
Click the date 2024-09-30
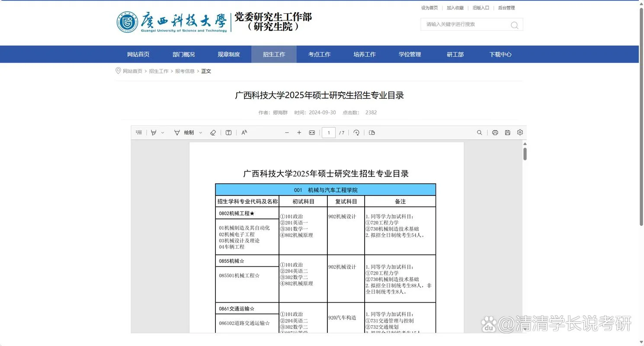(322, 112)
